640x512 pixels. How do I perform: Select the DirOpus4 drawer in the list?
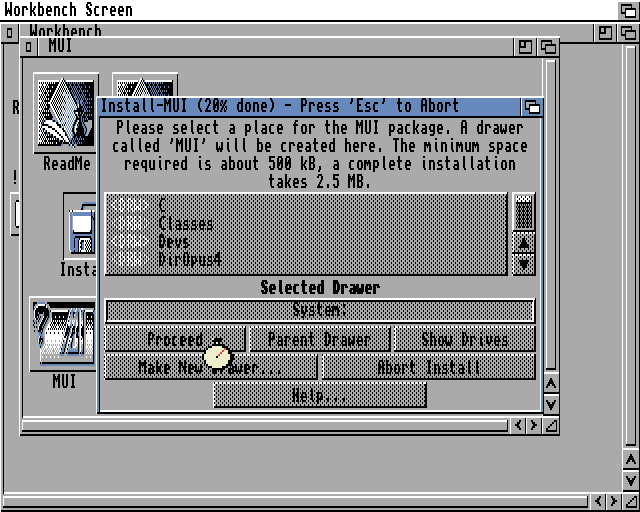[306, 260]
